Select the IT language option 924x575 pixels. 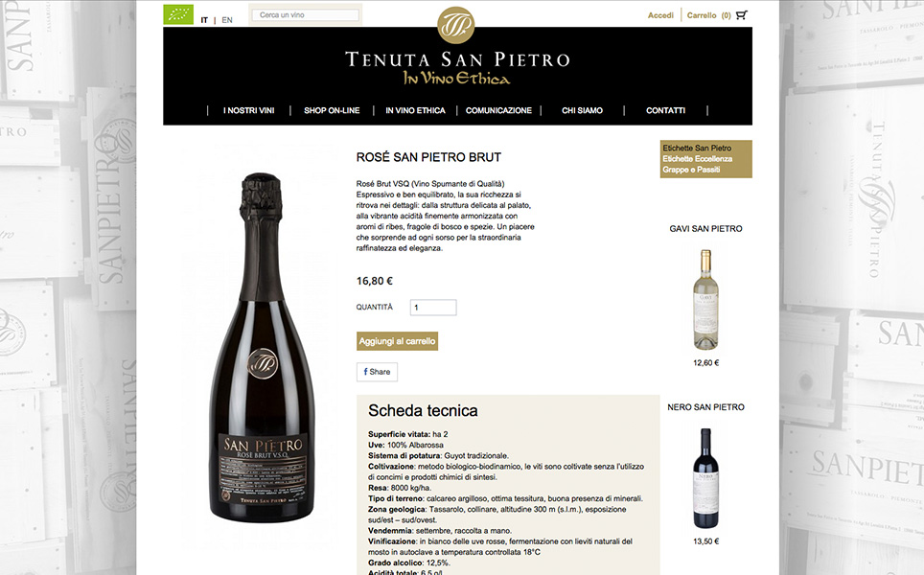tap(204, 20)
